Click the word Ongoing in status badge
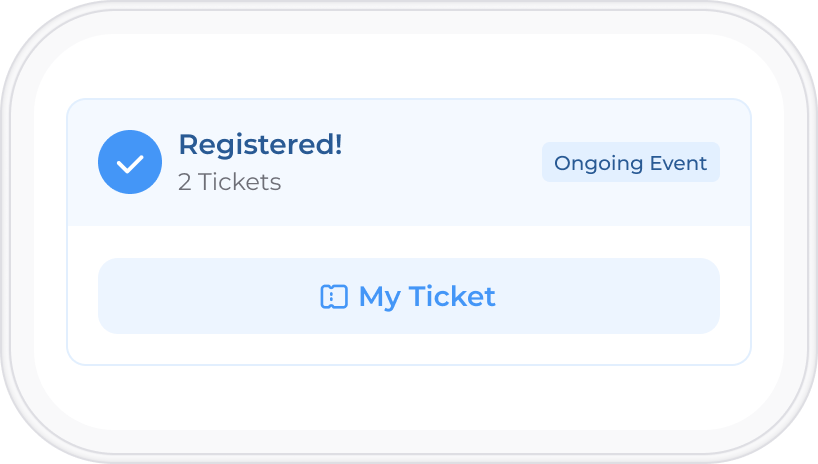Screen dimensions: 818x464 pos(598,164)
